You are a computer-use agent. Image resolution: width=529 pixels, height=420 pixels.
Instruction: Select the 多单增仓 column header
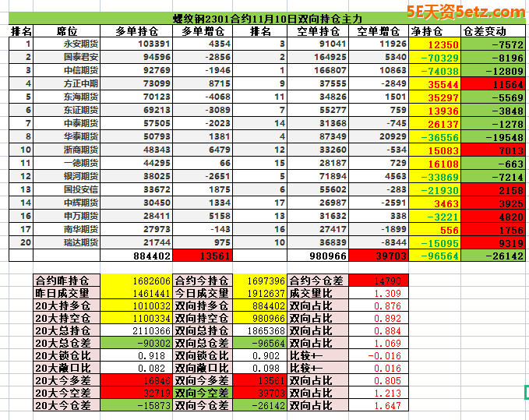(203, 31)
